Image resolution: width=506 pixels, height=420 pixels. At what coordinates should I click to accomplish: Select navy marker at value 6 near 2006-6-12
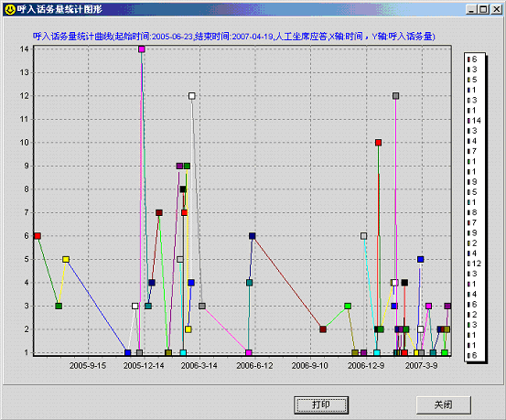coord(252,236)
